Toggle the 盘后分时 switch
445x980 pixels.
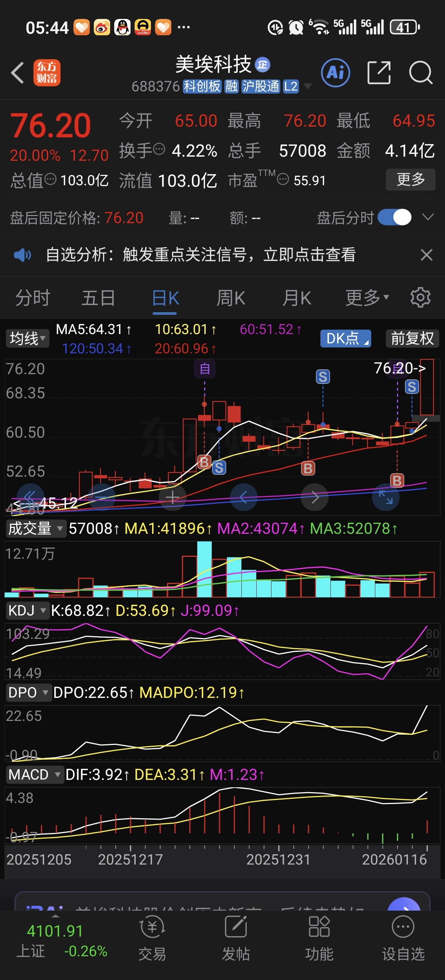tap(395, 218)
